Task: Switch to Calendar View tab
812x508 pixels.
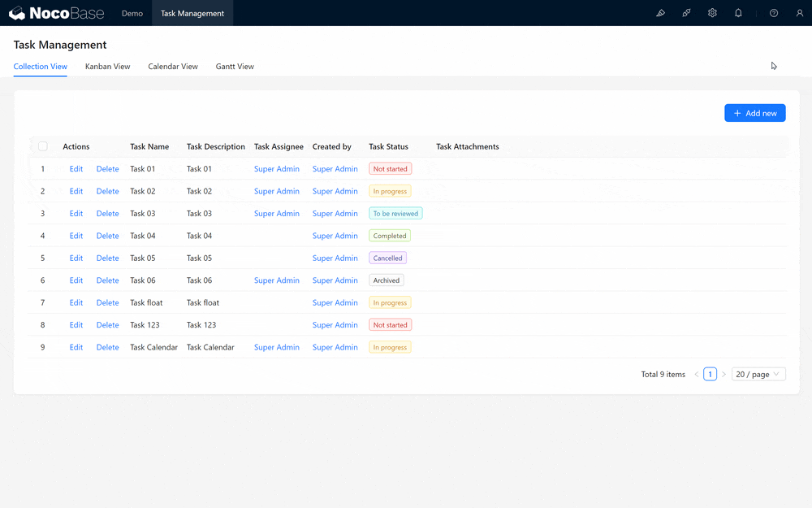Action: pyautogui.click(x=173, y=67)
